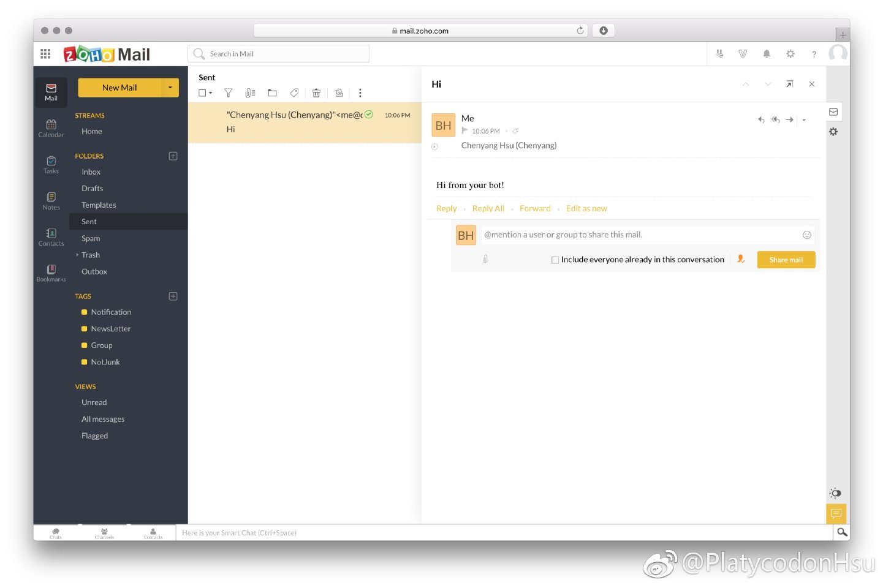Open more reply actions dropdown arrow
This screenshot has height=588, width=883.
[804, 120]
